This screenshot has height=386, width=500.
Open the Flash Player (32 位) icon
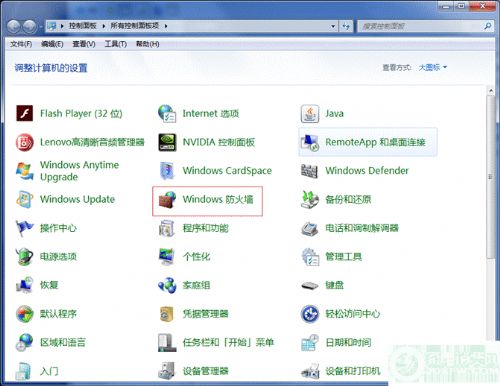(25, 113)
